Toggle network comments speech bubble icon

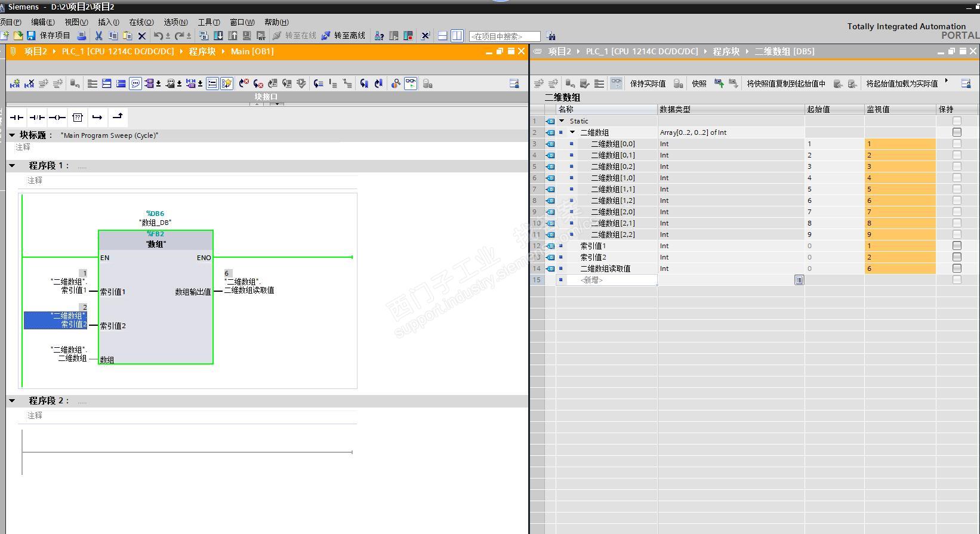135,84
